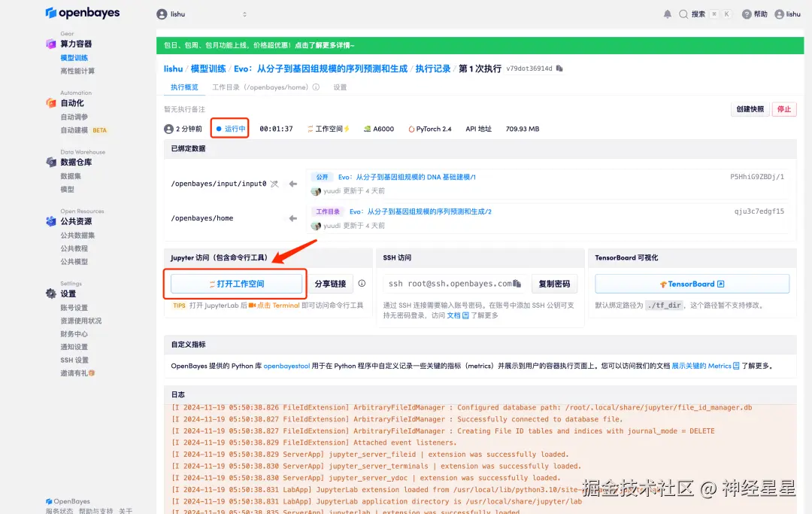Viewport: 812px width, 514px height.
Task: Open 资源使用状况 in the sidebar
Action: (80, 321)
